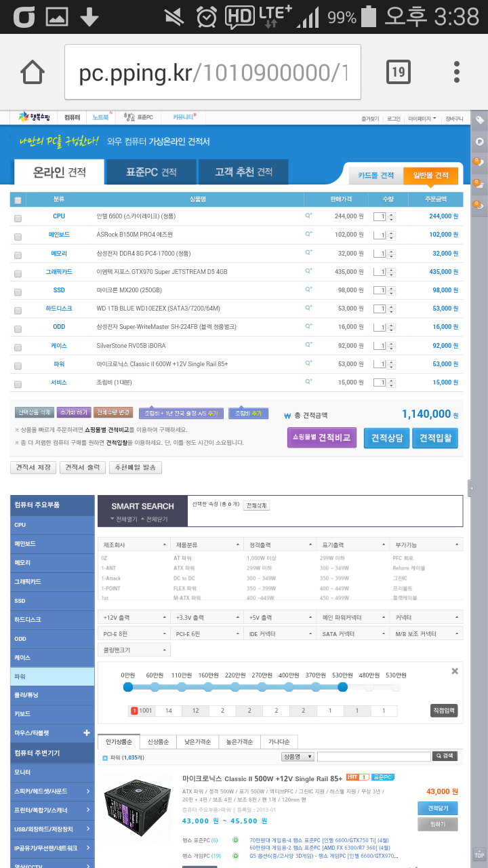Click the Classic II 500W product thumbnail
Viewport: 488px width, 868px height.
coord(138,806)
